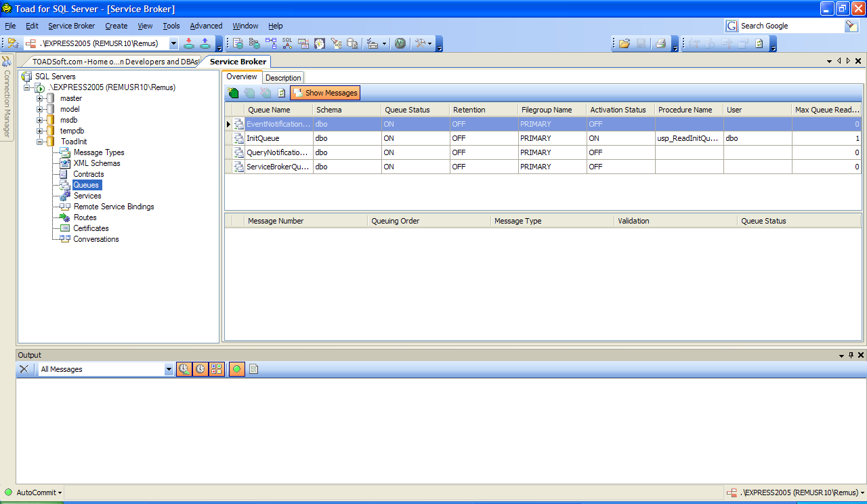Viewport: 867px width, 504px height.
Task: Click the Google G logo icon
Action: [x=732, y=26]
